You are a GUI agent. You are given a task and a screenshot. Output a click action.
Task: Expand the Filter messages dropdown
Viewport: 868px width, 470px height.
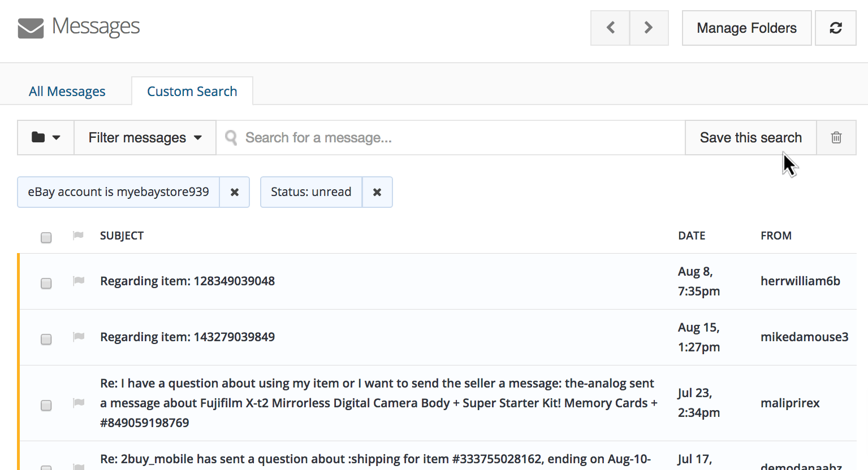coord(145,137)
